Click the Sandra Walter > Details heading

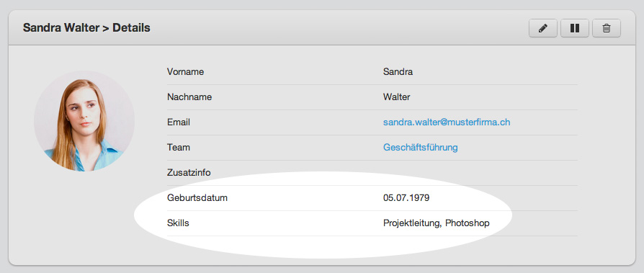[86, 28]
